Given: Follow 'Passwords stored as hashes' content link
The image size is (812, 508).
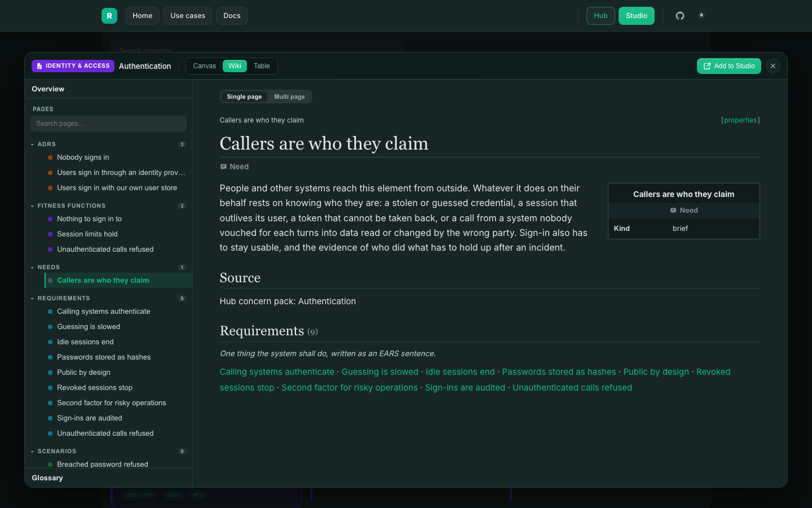Looking at the screenshot, I should (x=559, y=372).
